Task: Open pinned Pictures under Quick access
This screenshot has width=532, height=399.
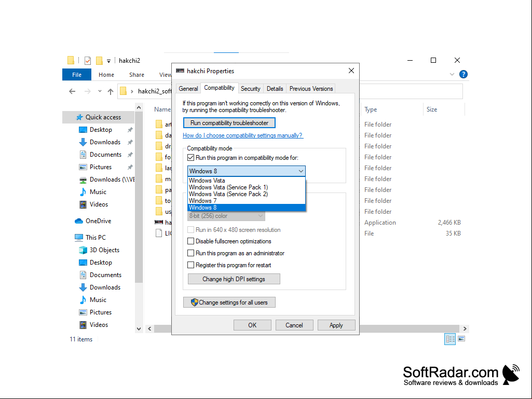Action: coord(100,167)
